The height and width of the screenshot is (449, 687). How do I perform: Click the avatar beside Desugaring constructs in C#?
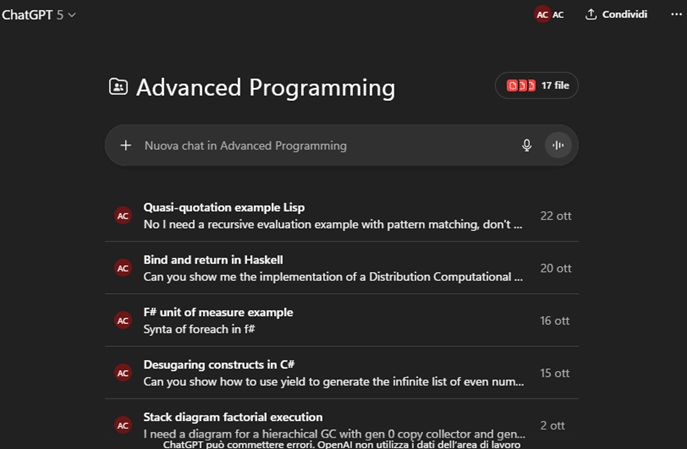point(123,373)
